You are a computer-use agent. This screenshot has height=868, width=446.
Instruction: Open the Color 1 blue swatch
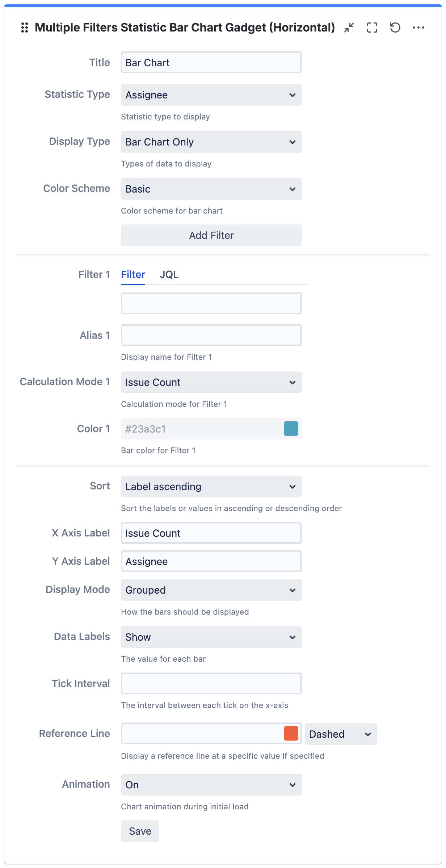pos(291,429)
